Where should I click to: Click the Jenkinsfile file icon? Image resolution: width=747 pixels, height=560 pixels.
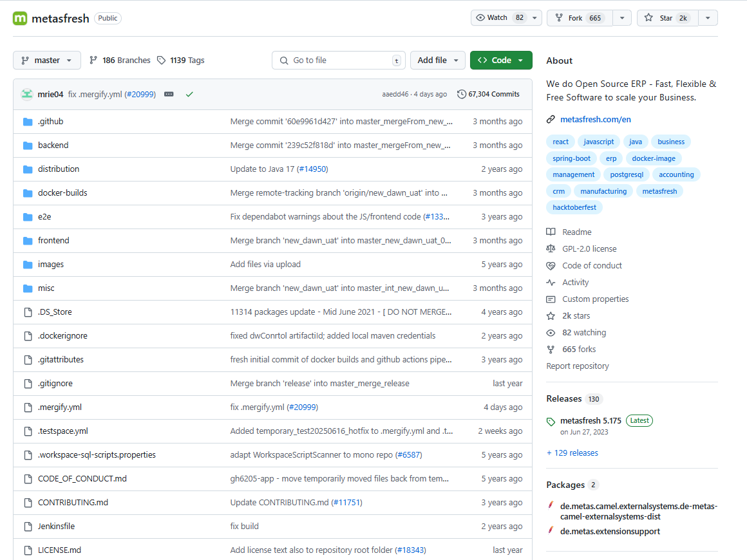pyautogui.click(x=28, y=526)
